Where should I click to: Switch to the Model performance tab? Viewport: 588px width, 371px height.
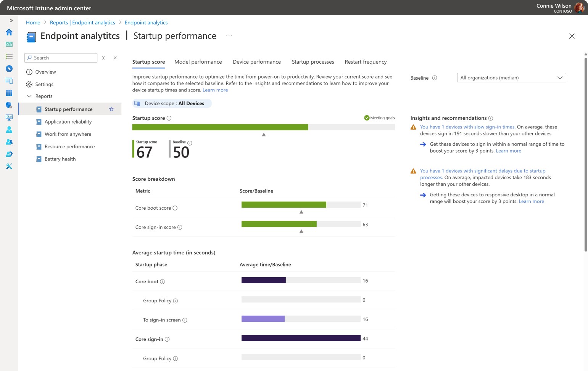tap(198, 62)
